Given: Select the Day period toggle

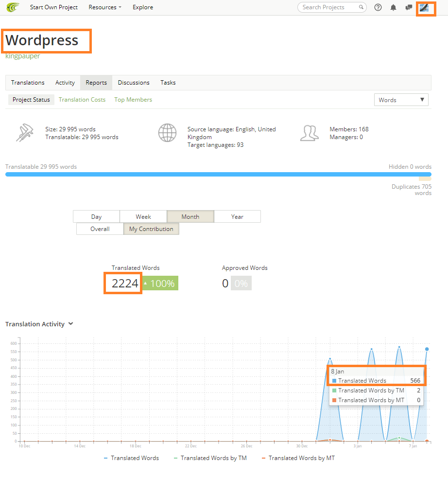Looking at the screenshot, I should click(96, 216).
